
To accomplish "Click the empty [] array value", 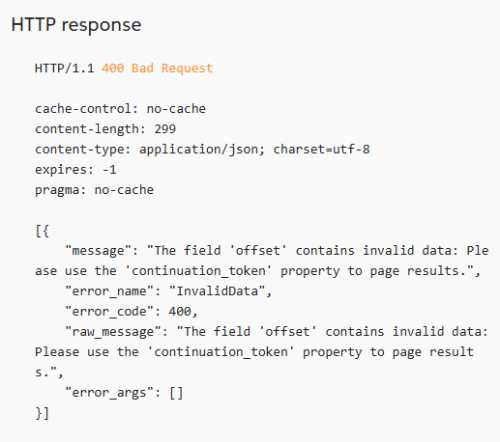I will [176, 393].
